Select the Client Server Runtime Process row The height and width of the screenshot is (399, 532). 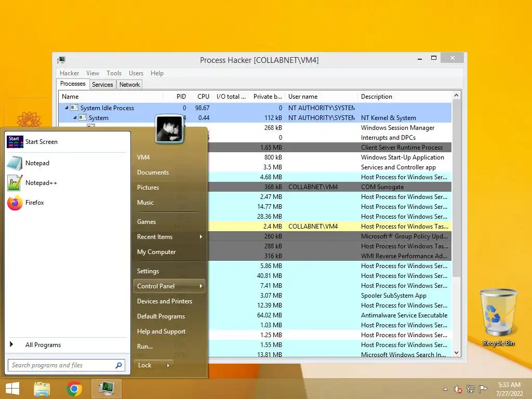330,148
